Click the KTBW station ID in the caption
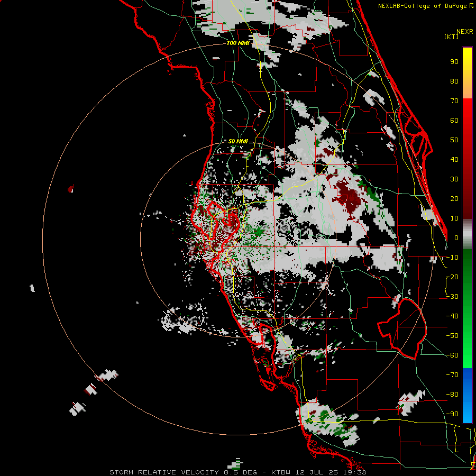This screenshot has width=476, height=476. 282,472
